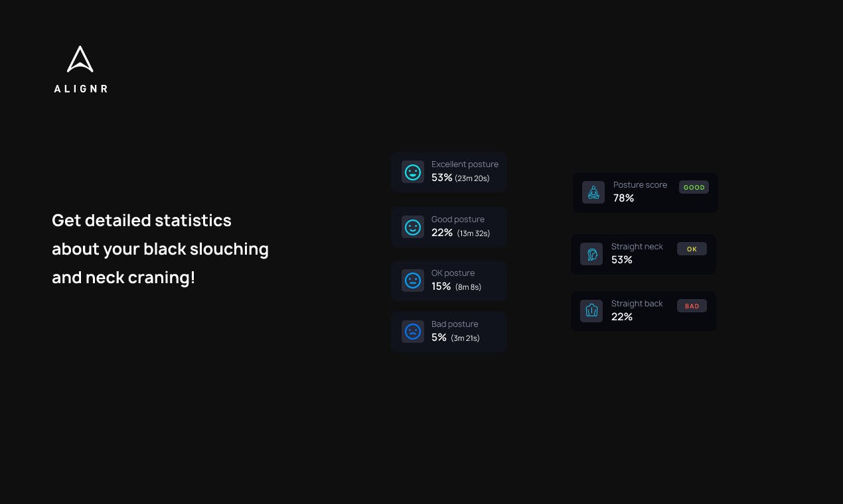The height and width of the screenshot is (504, 843).
Task: Click the Bad posture sad face icon
Action: point(413,332)
